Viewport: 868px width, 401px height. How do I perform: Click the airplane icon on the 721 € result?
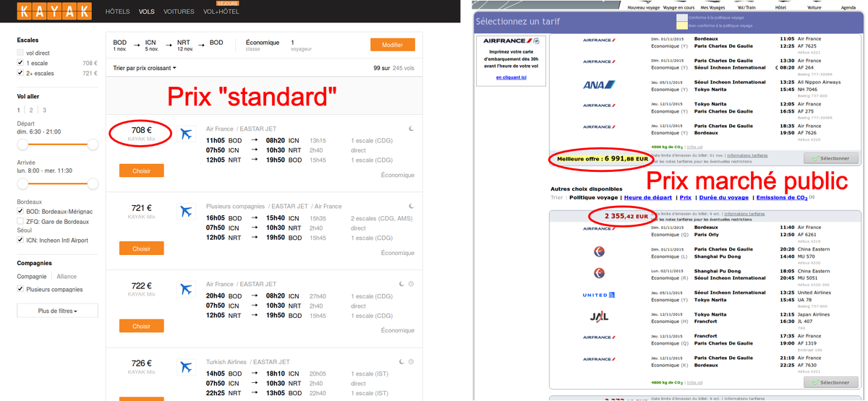[187, 211]
